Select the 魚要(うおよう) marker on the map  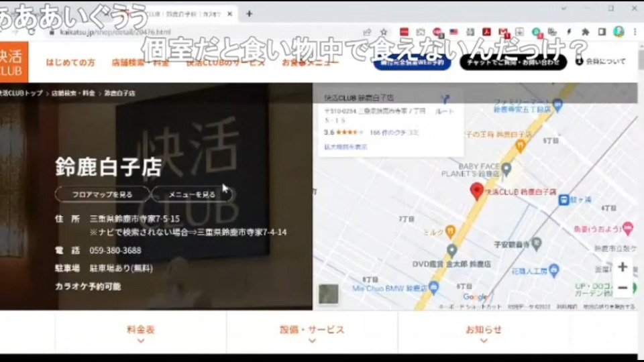pyautogui.click(x=627, y=228)
